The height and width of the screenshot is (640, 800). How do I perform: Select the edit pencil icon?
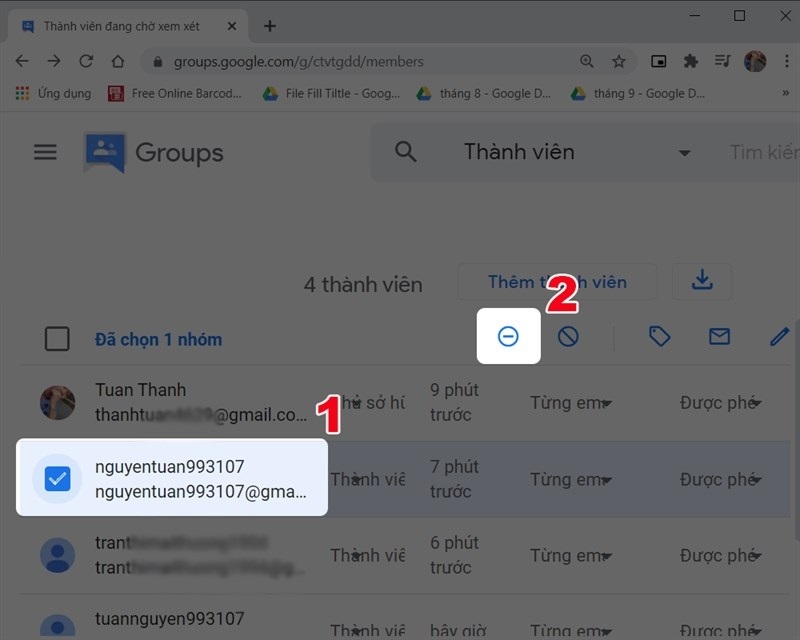tap(779, 336)
